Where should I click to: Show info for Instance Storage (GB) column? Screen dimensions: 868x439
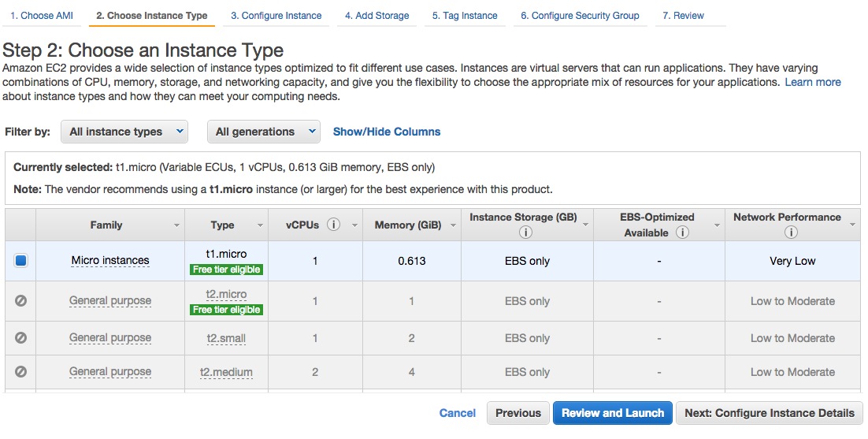coord(525,233)
